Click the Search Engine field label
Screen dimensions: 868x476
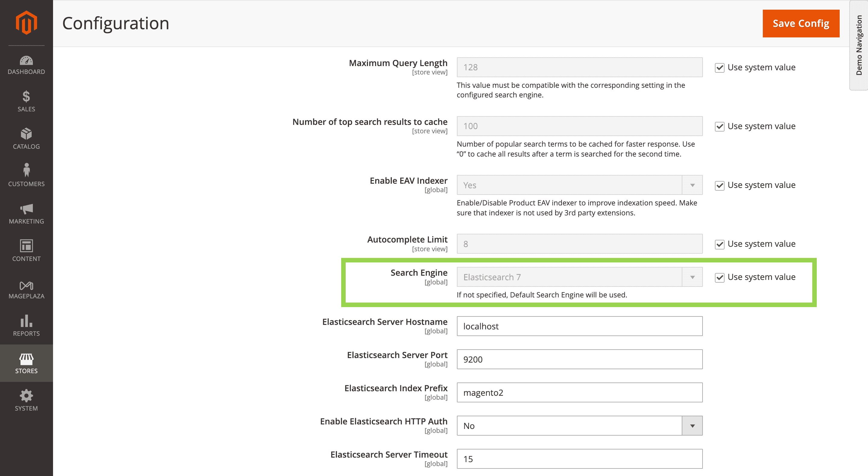(x=419, y=273)
